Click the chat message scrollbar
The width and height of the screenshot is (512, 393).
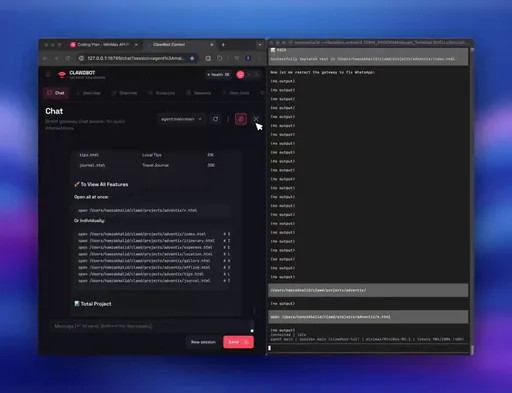(x=254, y=310)
